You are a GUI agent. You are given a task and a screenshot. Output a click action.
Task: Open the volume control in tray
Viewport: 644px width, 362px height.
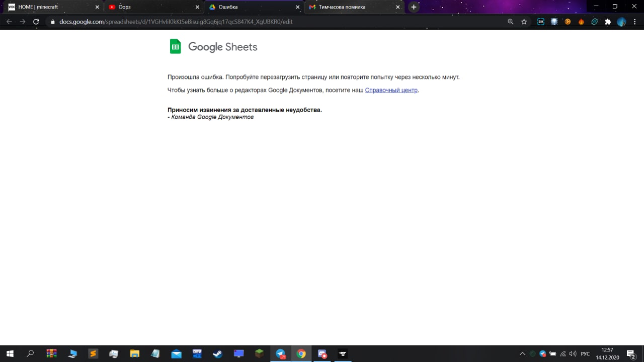pos(573,353)
